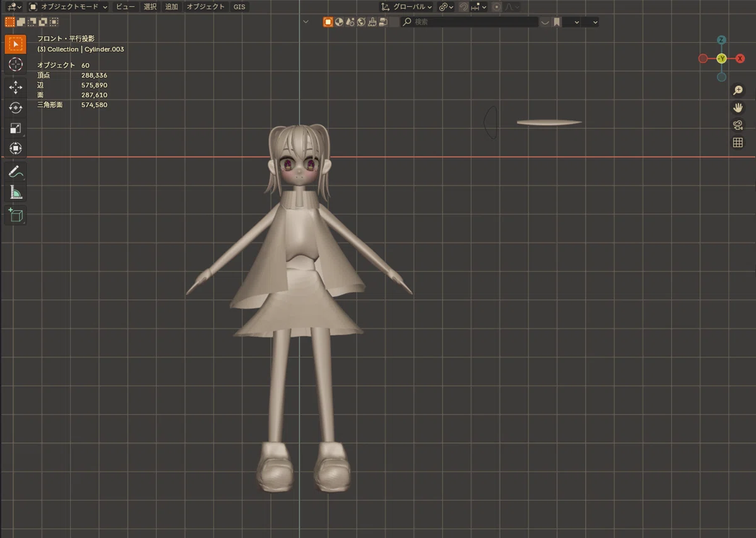Open the editor type selector

[x=14, y=6]
